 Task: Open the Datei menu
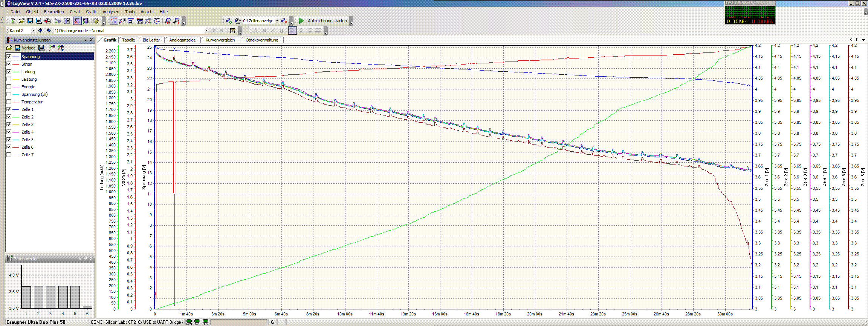15,12
